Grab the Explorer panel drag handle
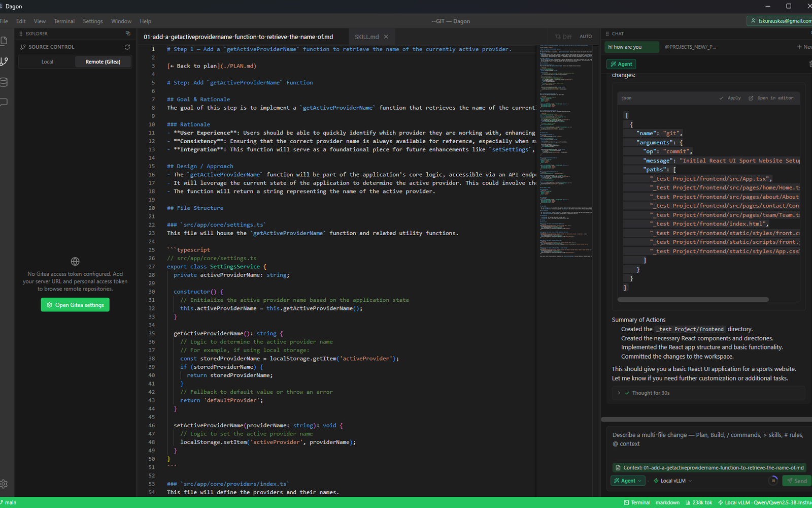The height and width of the screenshot is (508, 812). [x=21, y=34]
